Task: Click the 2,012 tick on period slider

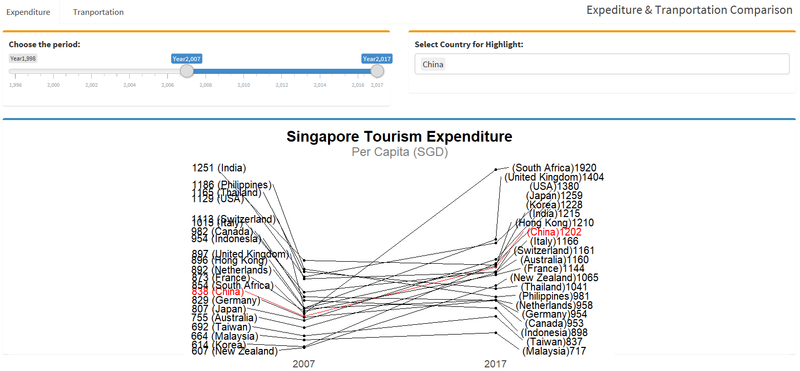Action: coord(282,84)
